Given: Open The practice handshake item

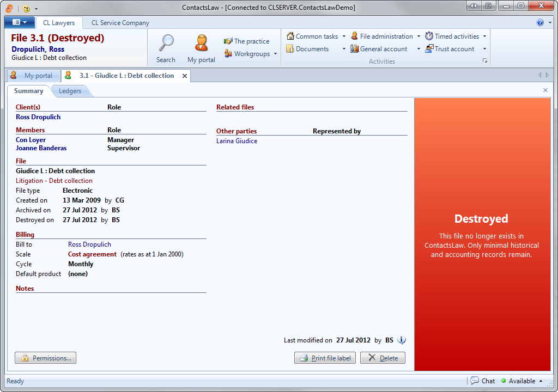Looking at the screenshot, I should point(246,41).
